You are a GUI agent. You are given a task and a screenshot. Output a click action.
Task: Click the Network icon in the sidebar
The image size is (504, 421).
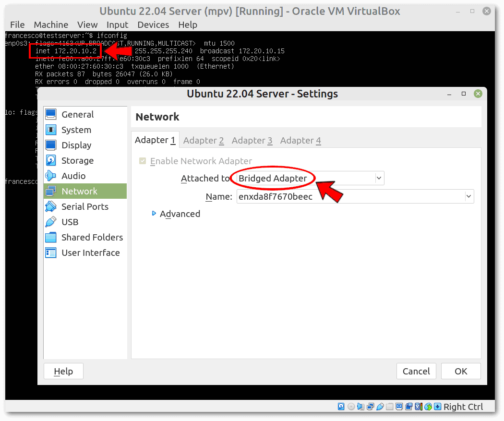pos(51,191)
